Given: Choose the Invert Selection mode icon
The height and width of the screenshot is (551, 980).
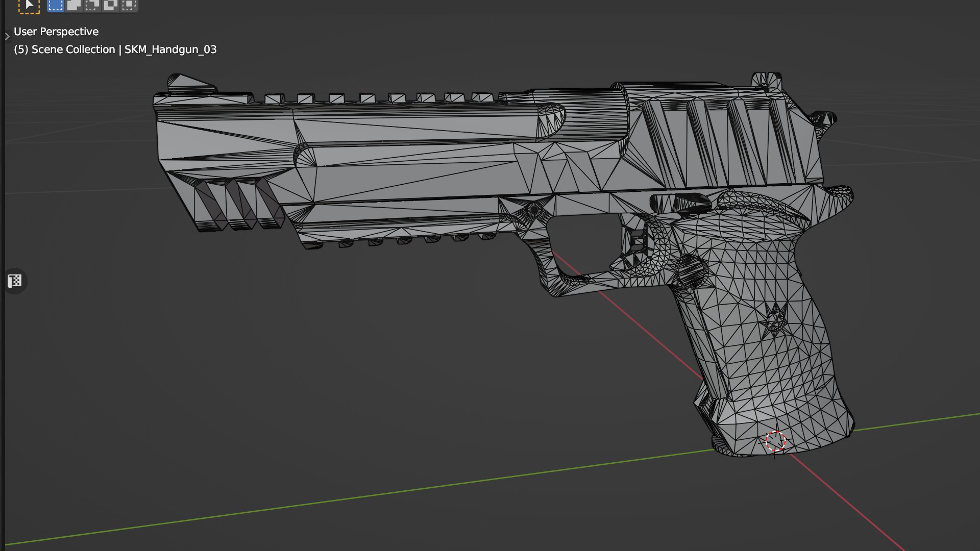Looking at the screenshot, I should (x=110, y=5).
